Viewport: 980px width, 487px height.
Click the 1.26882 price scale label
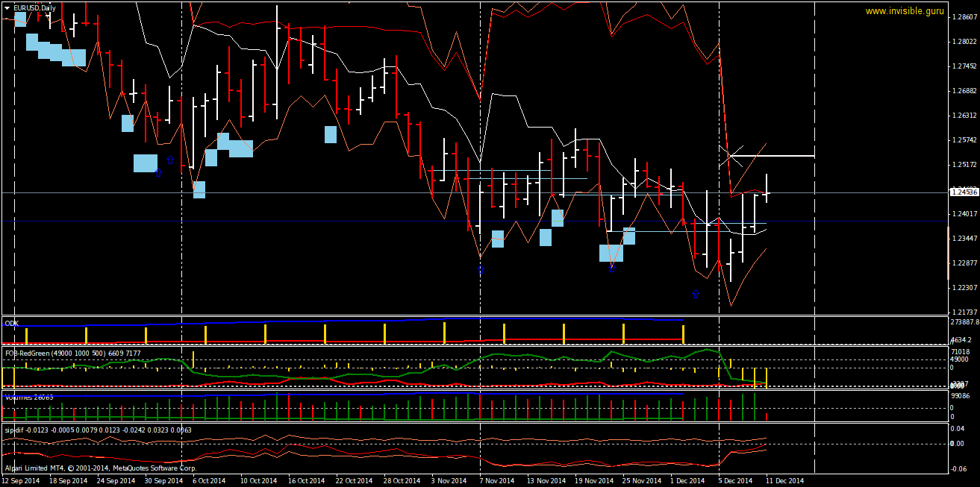point(964,91)
